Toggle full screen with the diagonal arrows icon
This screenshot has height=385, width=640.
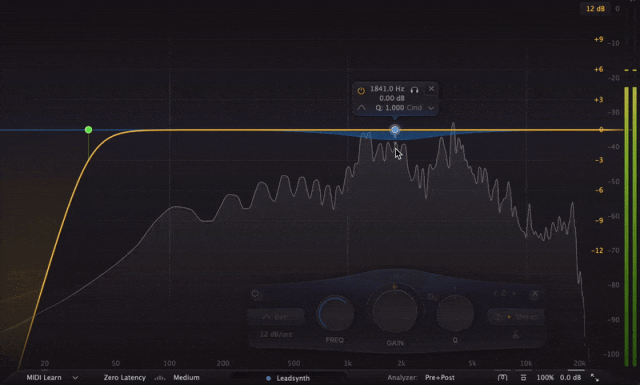click(x=595, y=378)
